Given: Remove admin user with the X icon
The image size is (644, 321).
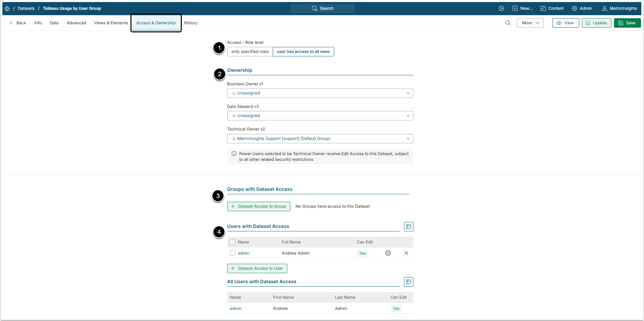Looking at the screenshot, I should [406, 253].
